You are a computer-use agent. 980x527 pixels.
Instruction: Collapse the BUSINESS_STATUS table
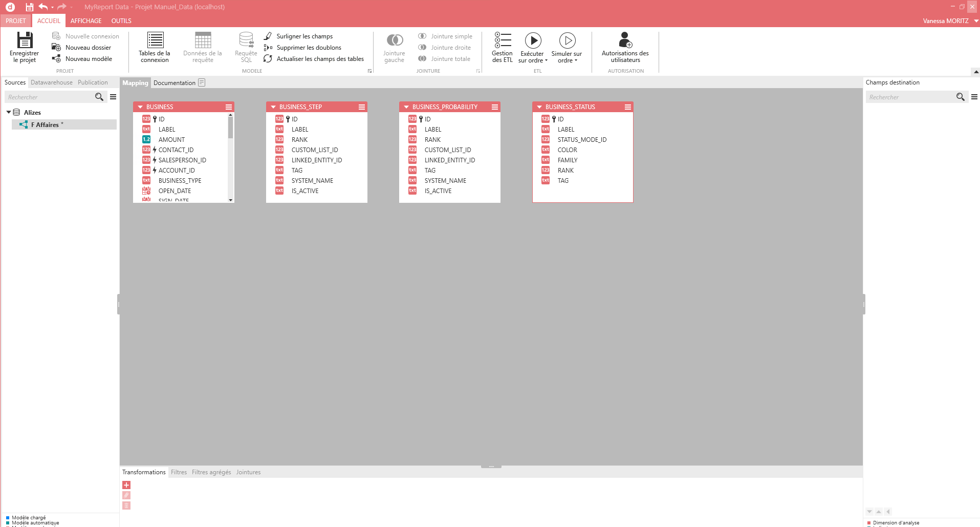pos(539,107)
